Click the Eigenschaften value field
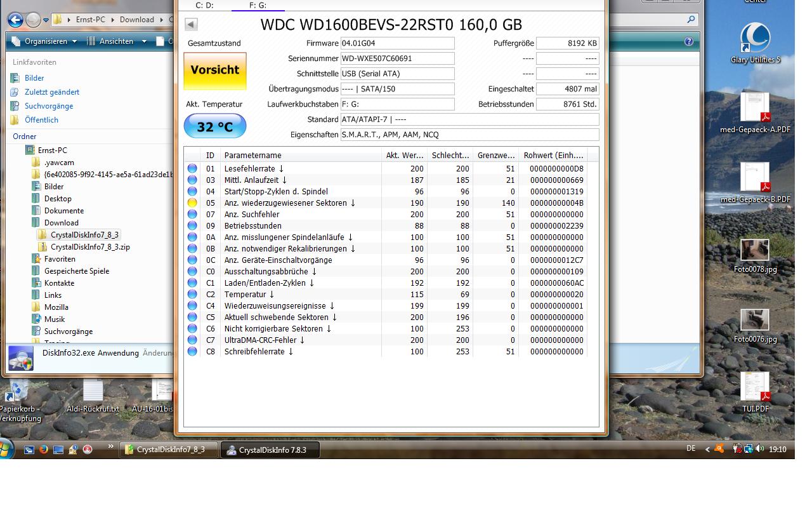The height and width of the screenshot is (508, 812). tap(470, 135)
